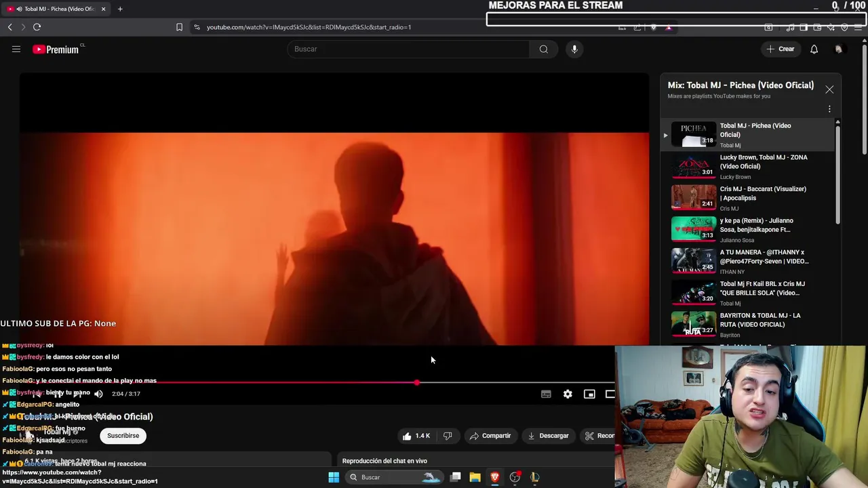Click the progress scrubber handle
The height and width of the screenshot is (488, 868).
coord(416,383)
